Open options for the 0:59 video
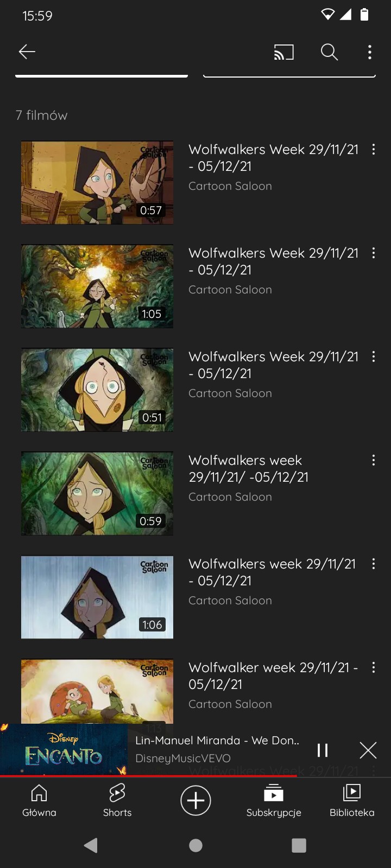391x868 pixels. pos(374,460)
